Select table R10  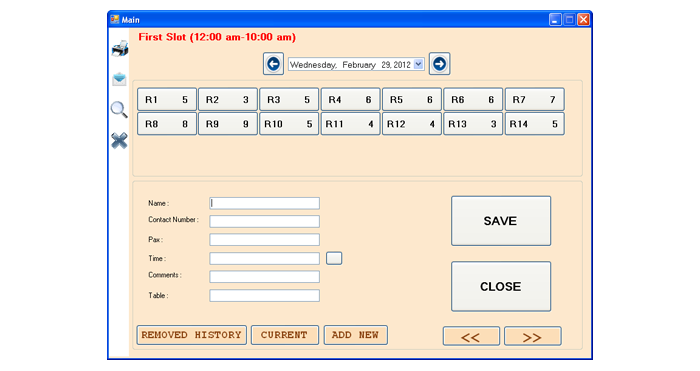[289, 124]
